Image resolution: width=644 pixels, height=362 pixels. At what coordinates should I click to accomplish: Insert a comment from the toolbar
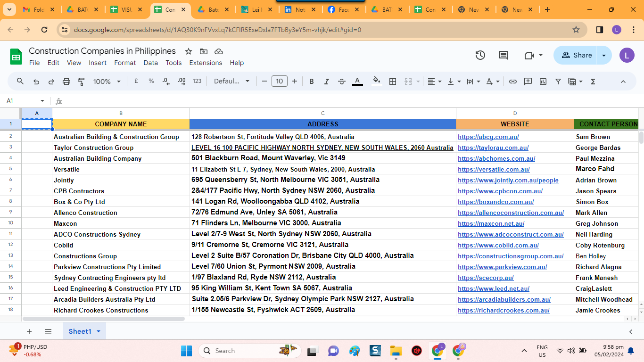[x=528, y=82]
